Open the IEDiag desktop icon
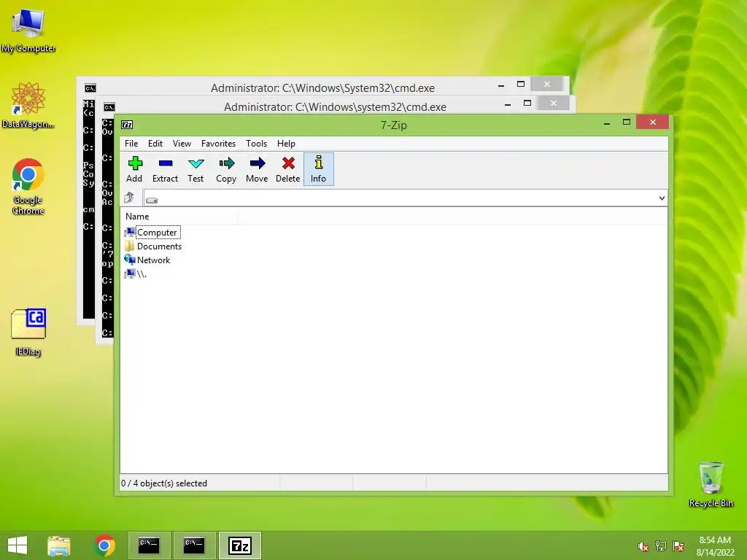Screen dimensions: 747x560 pos(28,332)
